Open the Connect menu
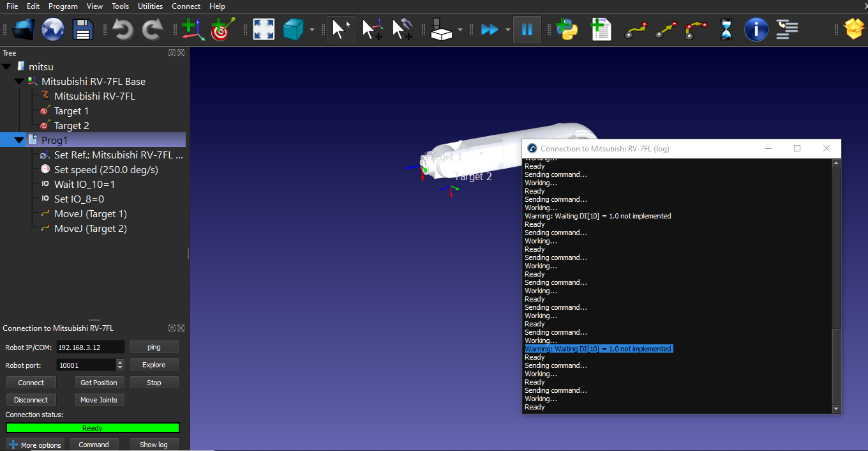The image size is (868, 451). (186, 6)
